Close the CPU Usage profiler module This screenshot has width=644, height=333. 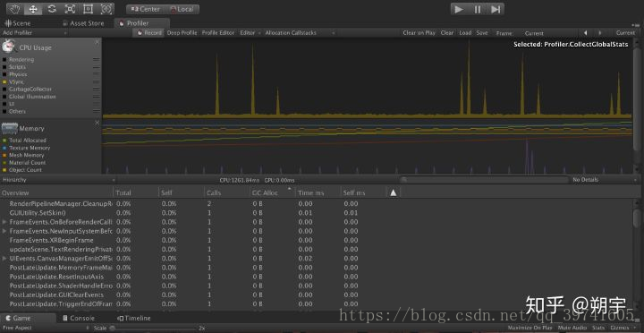tap(97, 42)
